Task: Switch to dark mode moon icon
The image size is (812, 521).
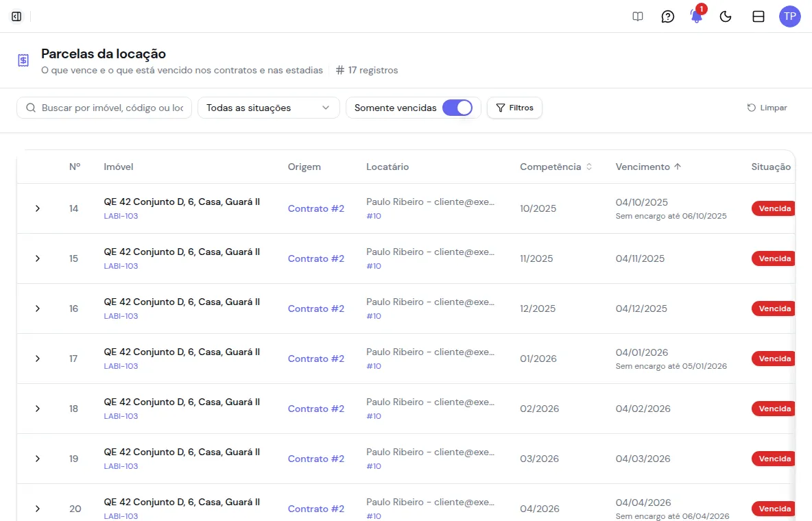Action: 726,16
